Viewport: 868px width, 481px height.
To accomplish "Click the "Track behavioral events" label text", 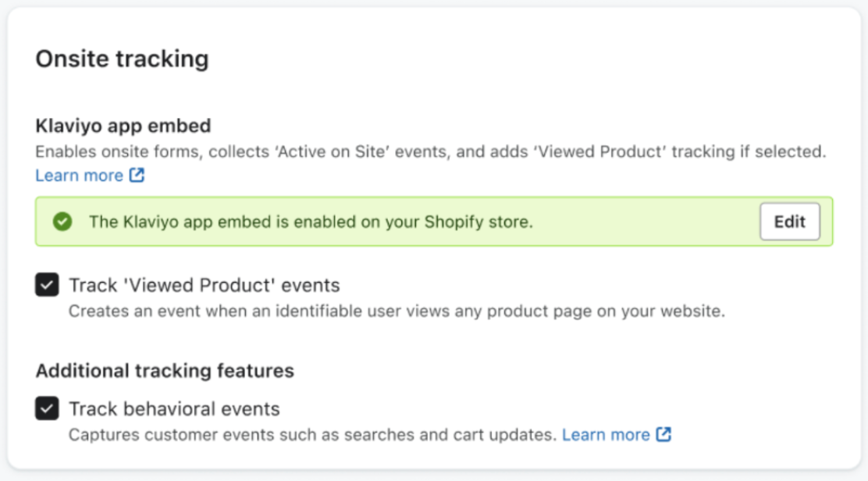I will (x=174, y=408).
